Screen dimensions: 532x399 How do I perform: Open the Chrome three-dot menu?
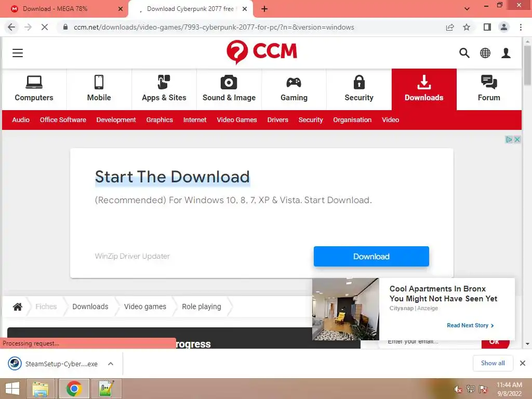click(x=521, y=27)
